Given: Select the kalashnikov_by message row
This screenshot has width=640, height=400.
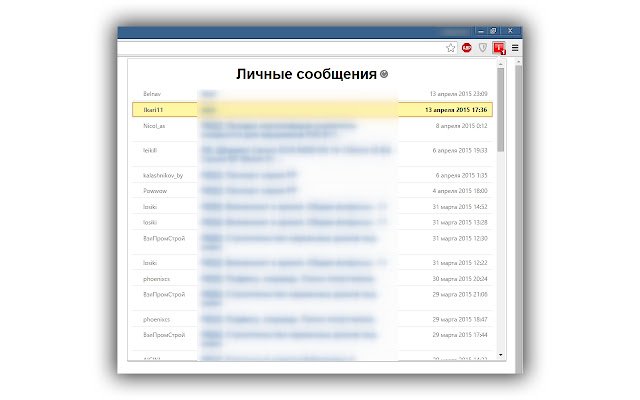Looking at the screenshot, I should 312,175.
